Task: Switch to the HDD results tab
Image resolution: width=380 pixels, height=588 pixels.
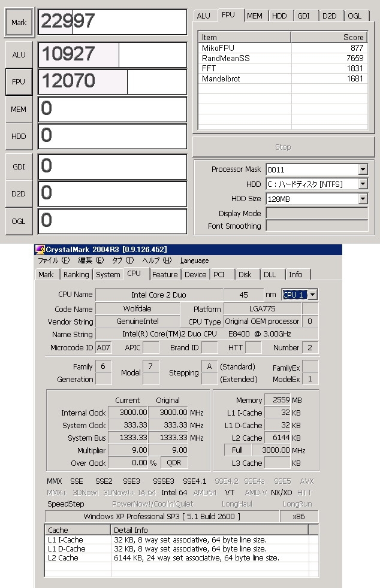Action: pos(279,16)
